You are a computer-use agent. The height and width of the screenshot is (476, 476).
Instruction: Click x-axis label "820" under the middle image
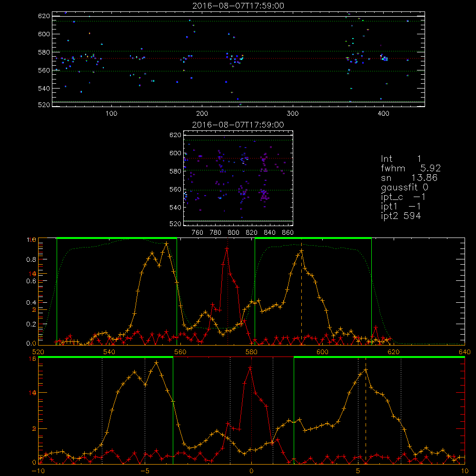(252, 233)
